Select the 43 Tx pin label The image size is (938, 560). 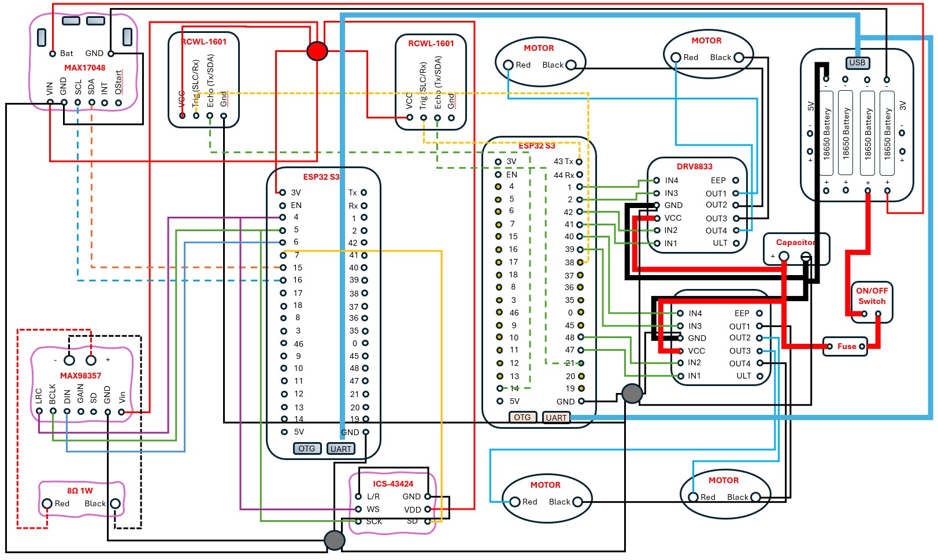click(563, 161)
